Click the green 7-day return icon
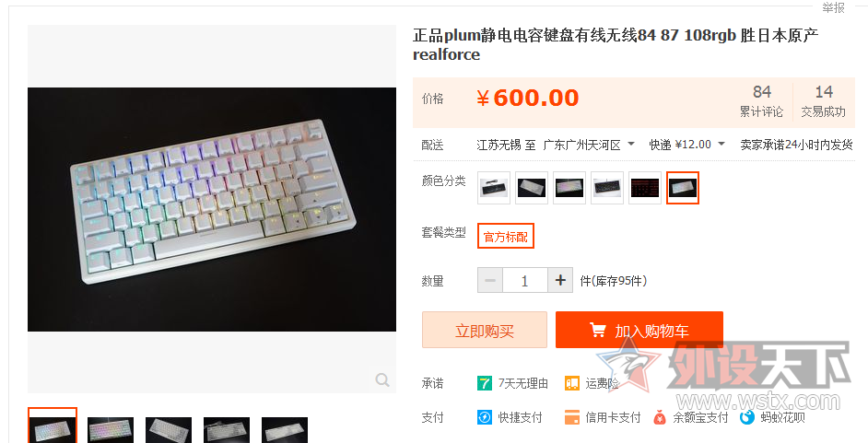 tap(485, 383)
